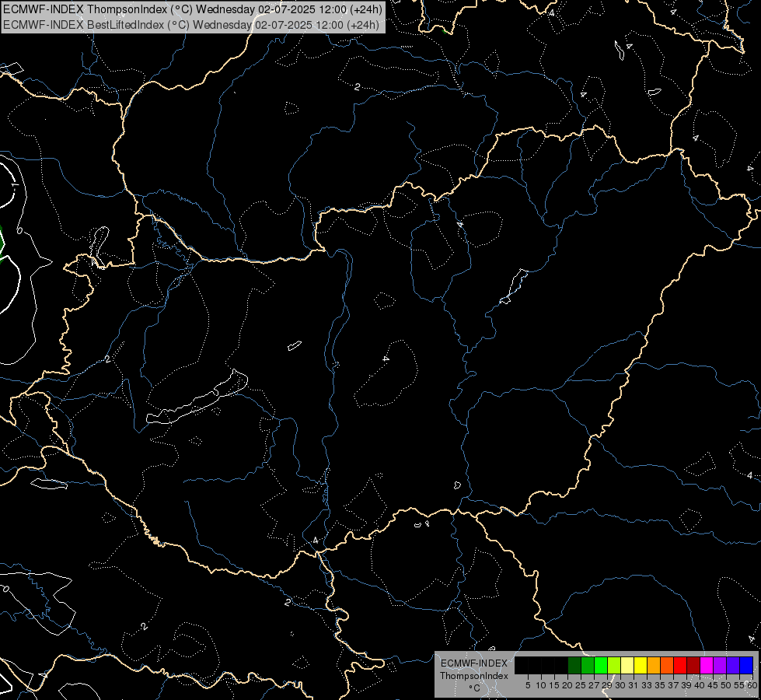This screenshot has height=700, width=761.
Task: Click the dark green 20–25 legend swatch
Action: point(574,665)
